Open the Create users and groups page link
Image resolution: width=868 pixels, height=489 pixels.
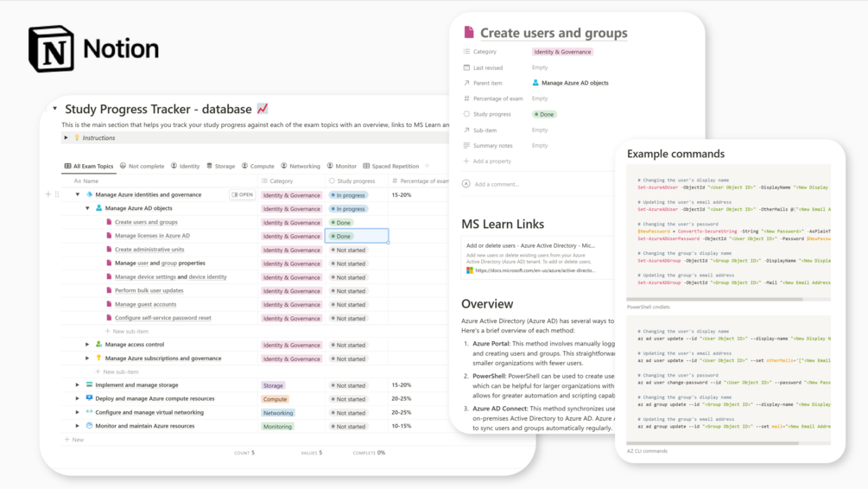pos(146,222)
